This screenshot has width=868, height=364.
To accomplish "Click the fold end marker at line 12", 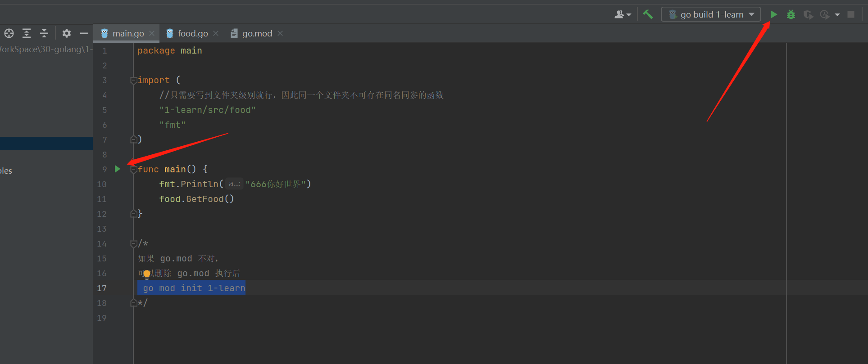I will pos(133,214).
